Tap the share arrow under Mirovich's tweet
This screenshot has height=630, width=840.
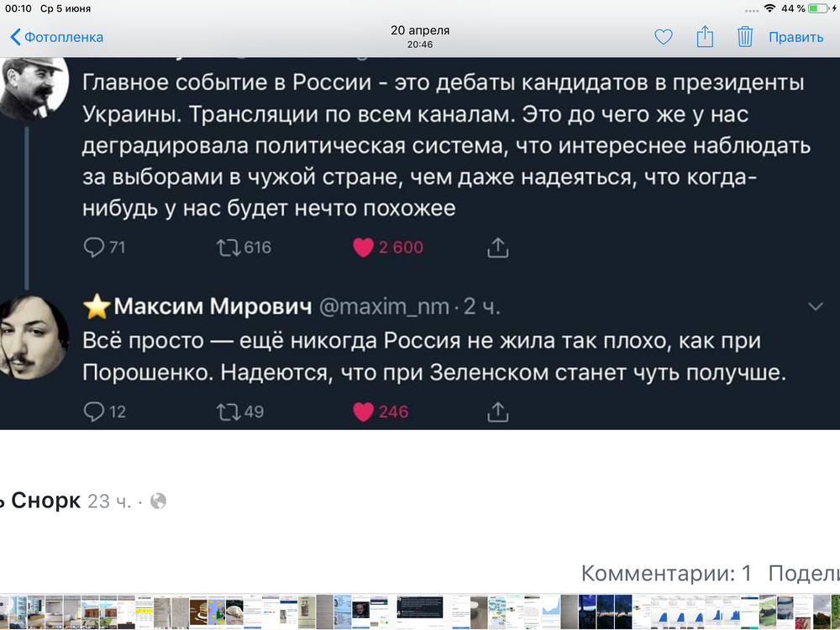497,412
